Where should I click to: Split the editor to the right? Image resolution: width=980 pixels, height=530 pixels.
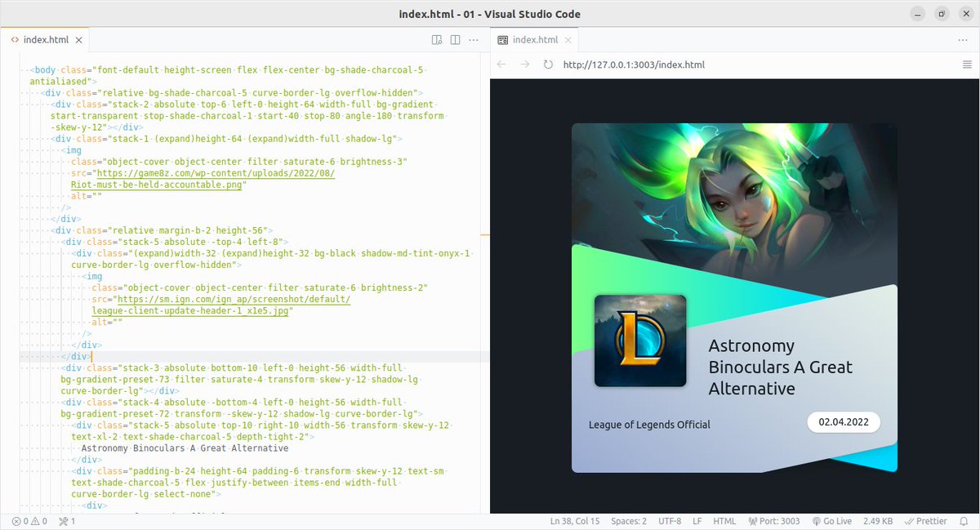click(456, 39)
